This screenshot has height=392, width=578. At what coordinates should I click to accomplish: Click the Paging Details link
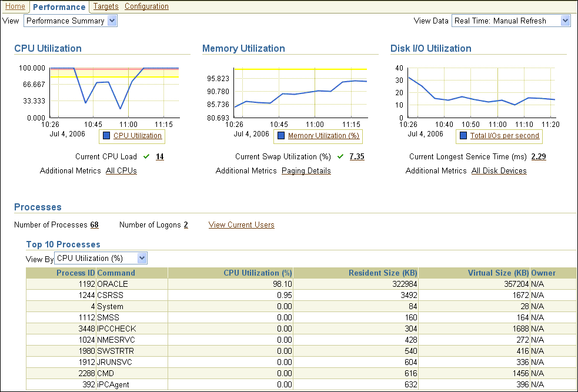point(306,171)
